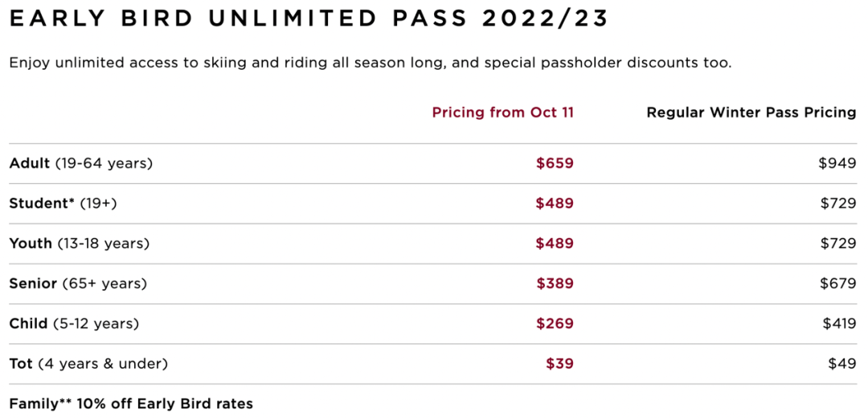Click the Pricing from Oct 11 column header
Viewport: 868px width, 418px height.
(x=502, y=113)
